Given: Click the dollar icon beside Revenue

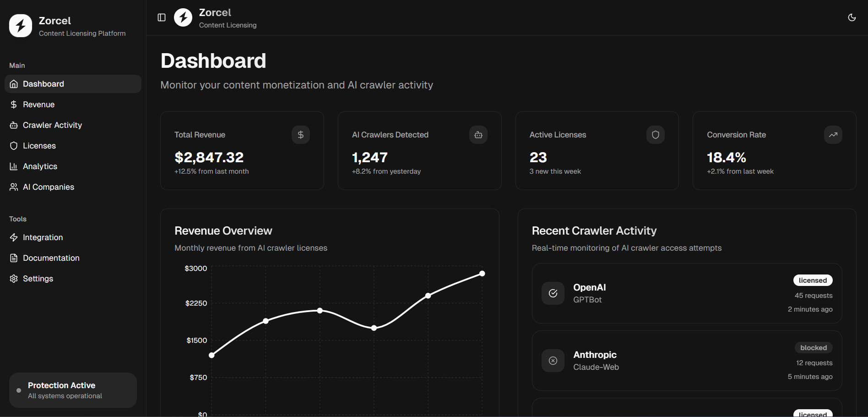Looking at the screenshot, I should pos(14,104).
